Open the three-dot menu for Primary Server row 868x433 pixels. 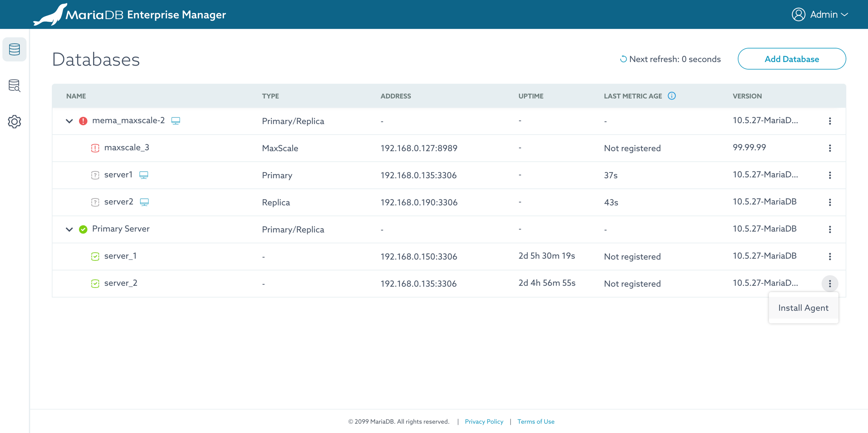pyautogui.click(x=830, y=229)
